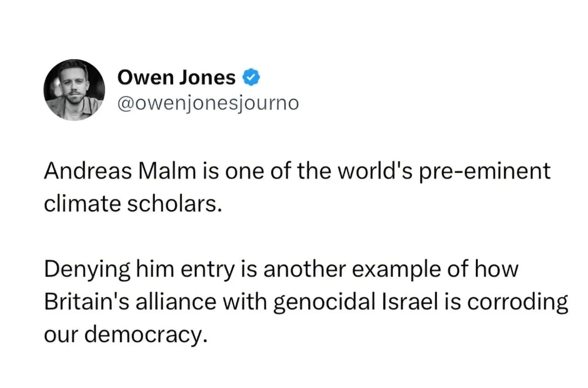This screenshot has width=588, height=388.
Task: Open the Owen Jones display name link
Action: [177, 78]
